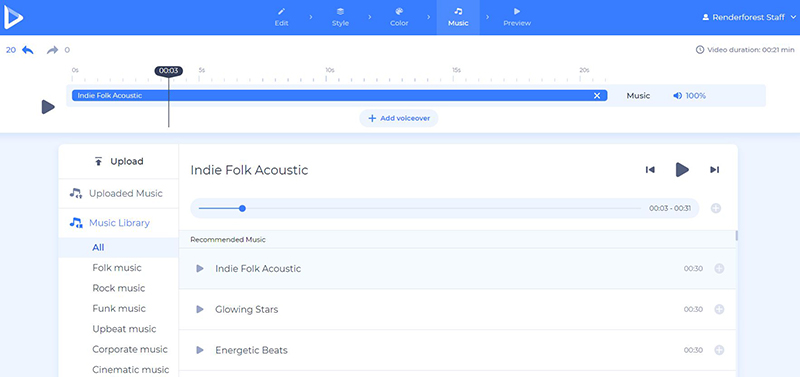Viewport: 800px width, 377px height.
Task: Open Renderforest Staff account dropdown
Action: coord(748,17)
